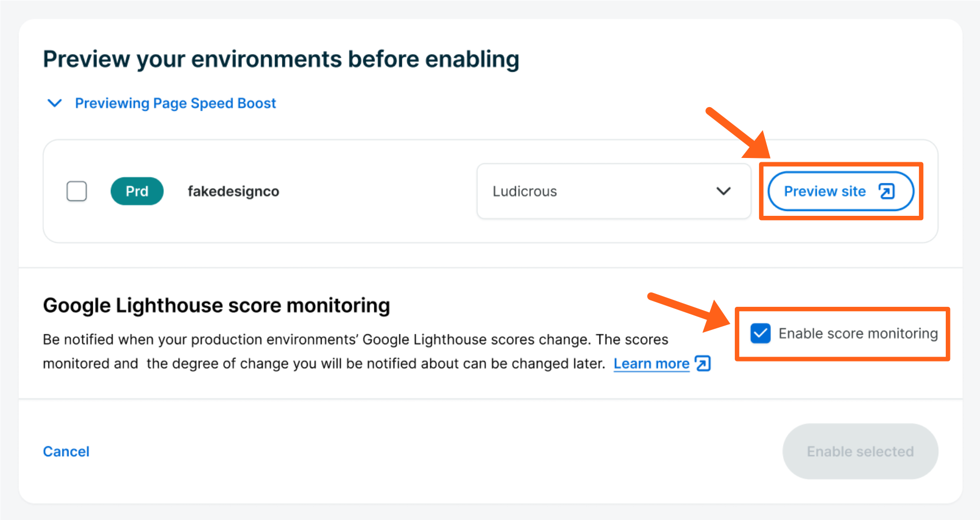The height and width of the screenshot is (520, 980).
Task: Click the Cancel link
Action: pyautogui.click(x=66, y=451)
